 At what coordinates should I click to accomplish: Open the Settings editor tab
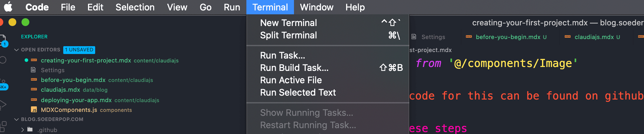[x=433, y=37]
